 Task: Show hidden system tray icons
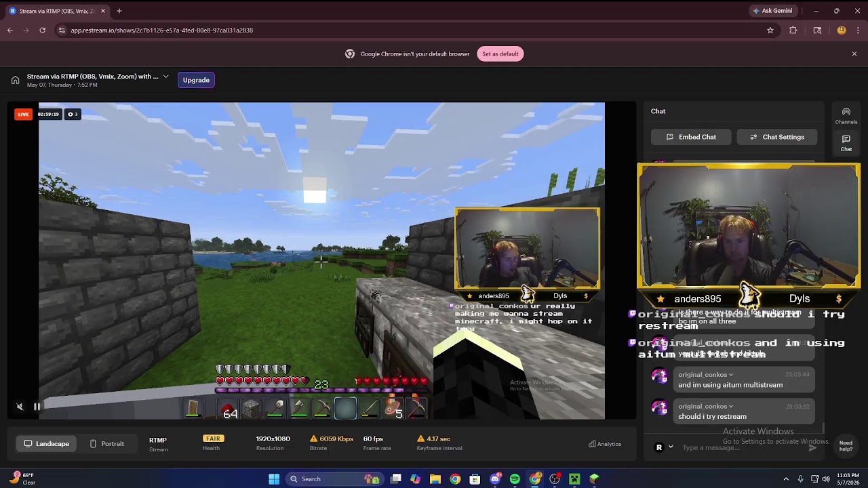click(x=786, y=479)
